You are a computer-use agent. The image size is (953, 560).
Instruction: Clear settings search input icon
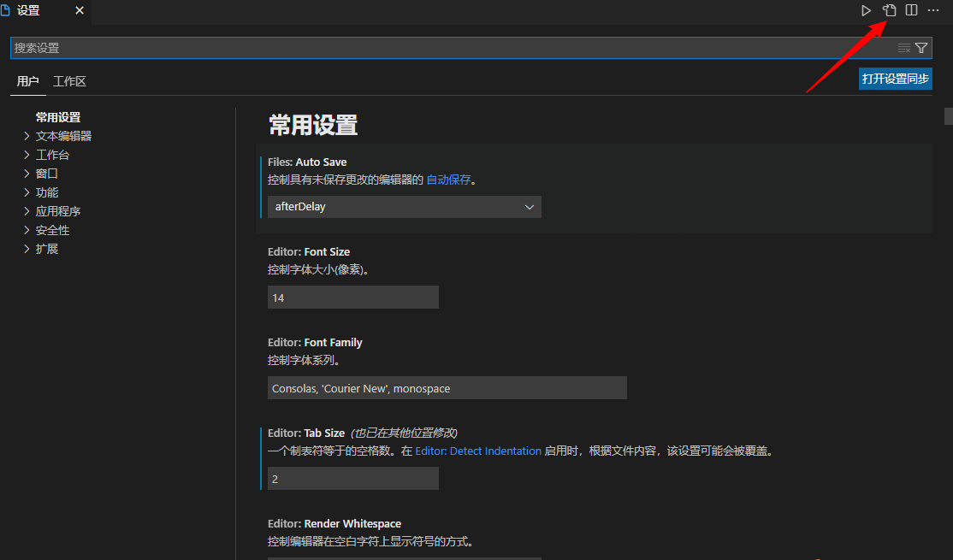pos(903,48)
